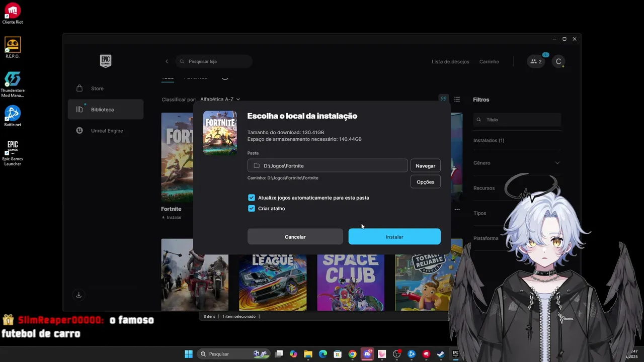644x362 pixels.
Task: Expand the Gênero filter section
Action: point(517,163)
